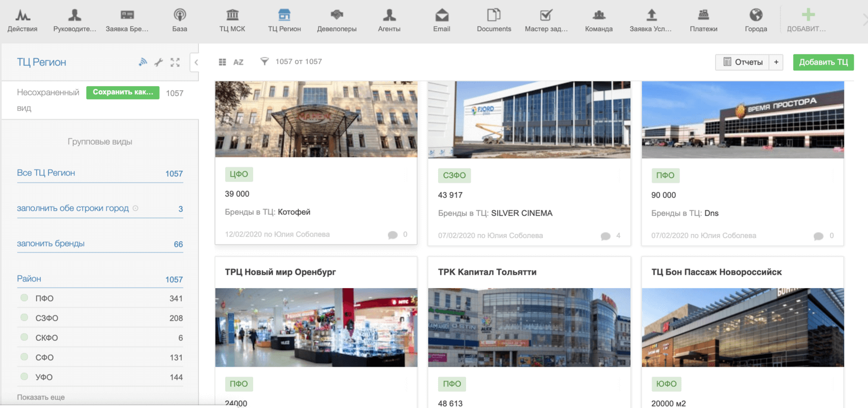Open the ТЦ МСК nav icon
This screenshot has height=408, width=868.
[x=233, y=15]
